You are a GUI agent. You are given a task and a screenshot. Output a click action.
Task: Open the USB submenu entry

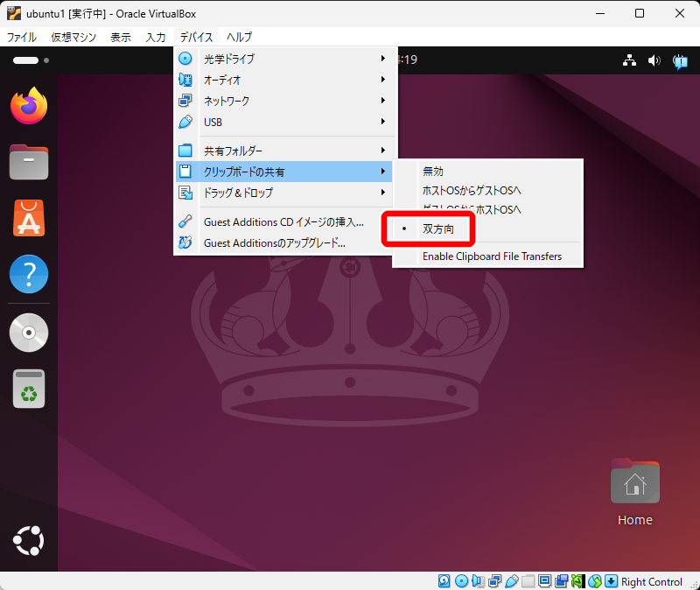(x=283, y=122)
